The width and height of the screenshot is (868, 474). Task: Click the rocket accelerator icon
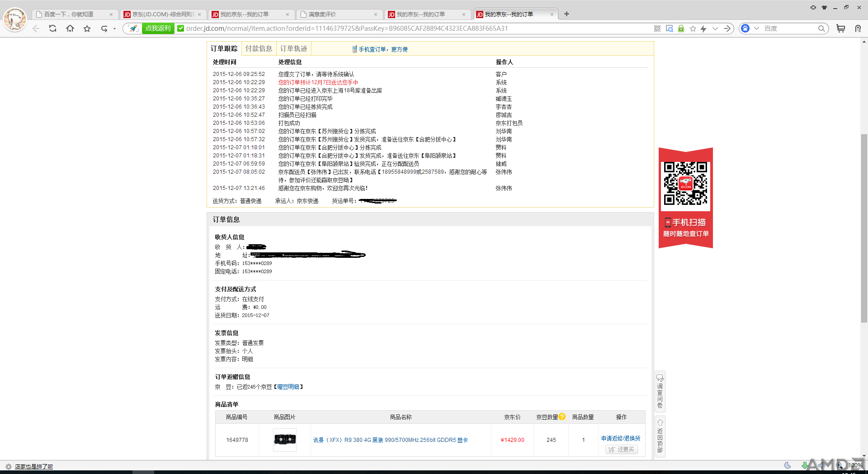point(133,28)
